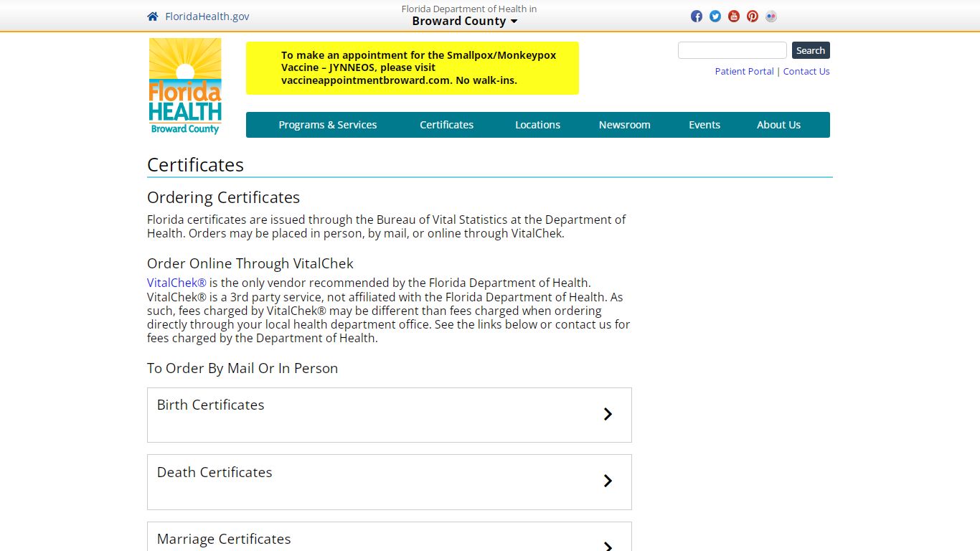980x551 pixels.
Task: Open the Newsroom menu item
Action: [625, 125]
